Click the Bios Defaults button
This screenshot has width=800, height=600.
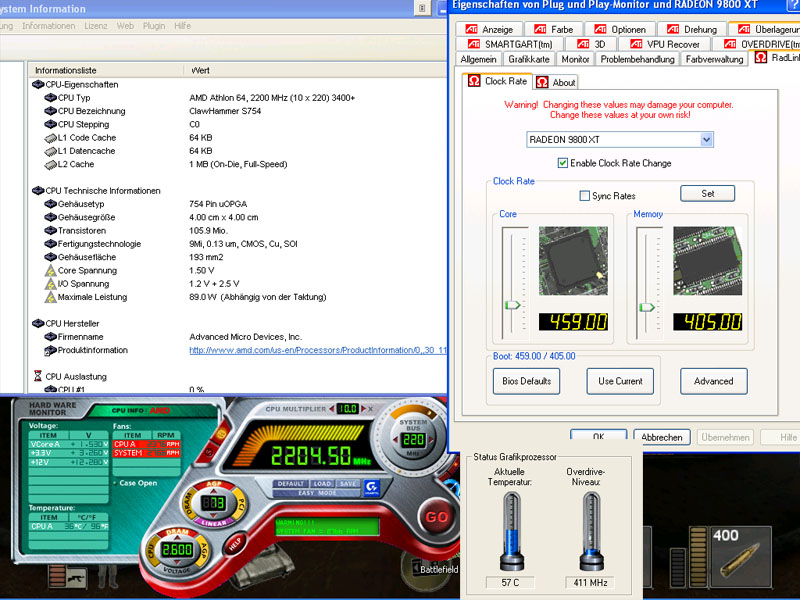(x=527, y=381)
